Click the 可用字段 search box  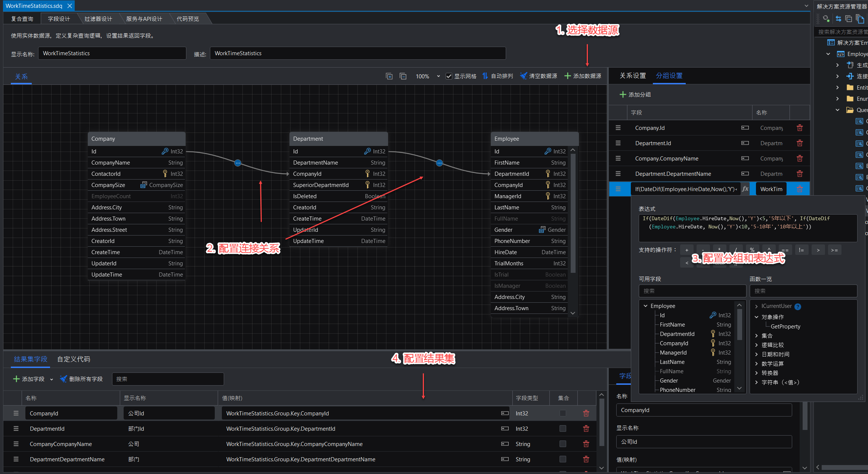pyautogui.click(x=692, y=291)
